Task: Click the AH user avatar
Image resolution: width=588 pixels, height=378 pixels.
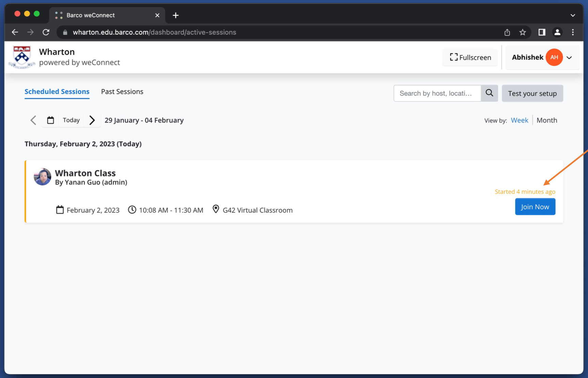Action: tap(554, 57)
